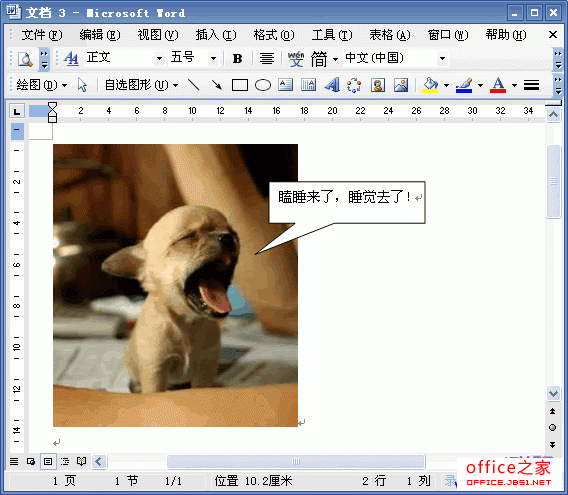Insert a horizontal Text Box
Screen dimensions: 568x495
point(285,86)
